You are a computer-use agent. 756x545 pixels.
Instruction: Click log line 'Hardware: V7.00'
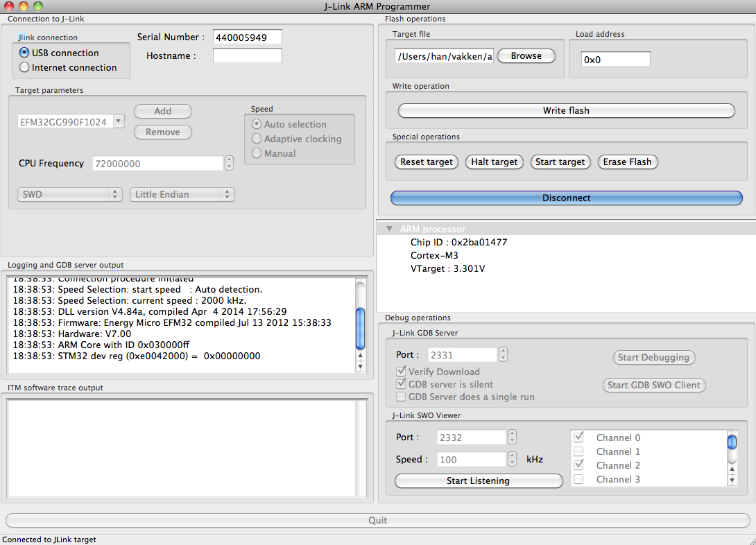coord(72,334)
